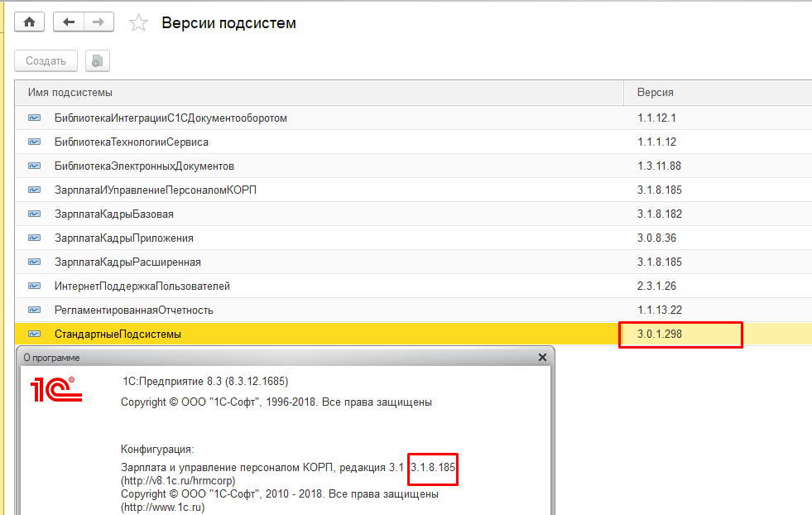Viewport: 812px width, 515px height.
Task: Select РегламентированнаяОтчетность name
Action: click(x=133, y=310)
